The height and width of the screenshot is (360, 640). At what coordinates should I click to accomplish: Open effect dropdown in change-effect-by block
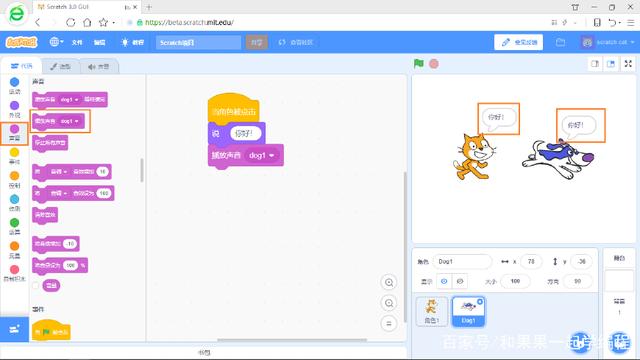[x=59, y=172]
